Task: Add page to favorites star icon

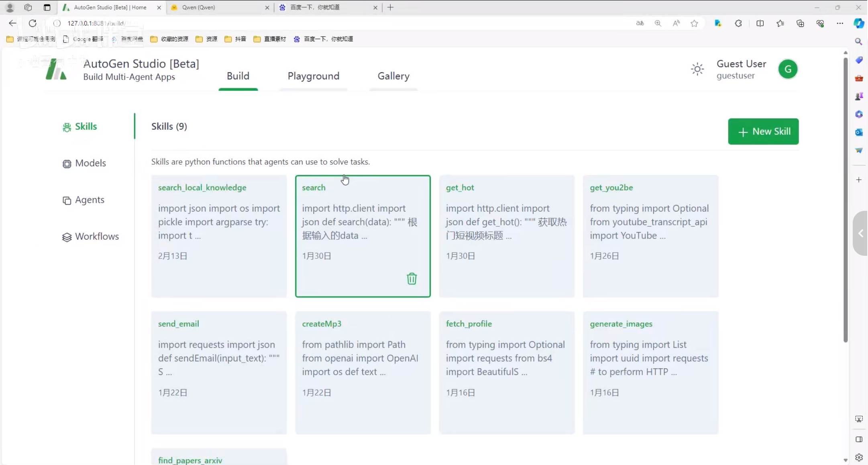Action: pyautogui.click(x=694, y=23)
